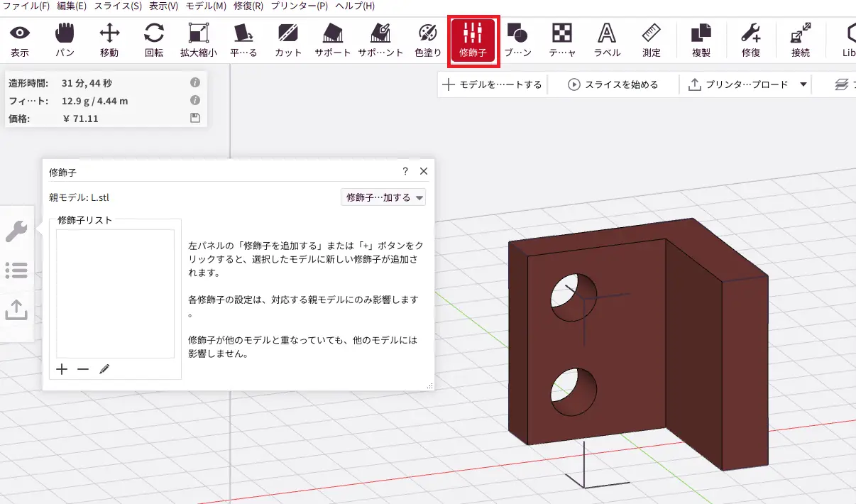Click the plus button under modifier list
The image size is (856, 504).
[62, 369]
